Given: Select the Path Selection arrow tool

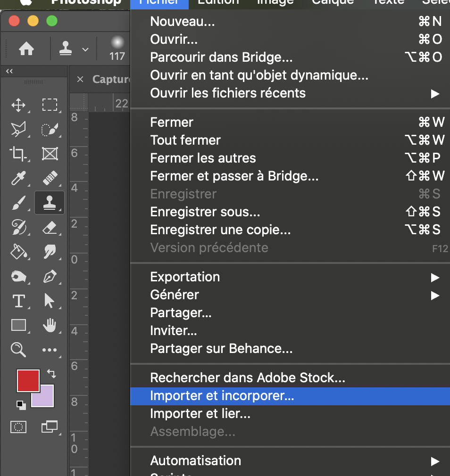Looking at the screenshot, I should [x=49, y=301].
